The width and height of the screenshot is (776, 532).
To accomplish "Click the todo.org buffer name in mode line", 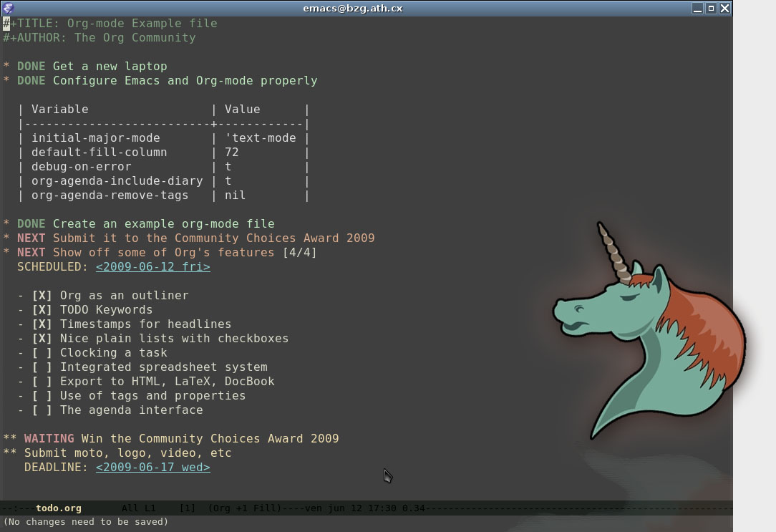I will 59,508.
